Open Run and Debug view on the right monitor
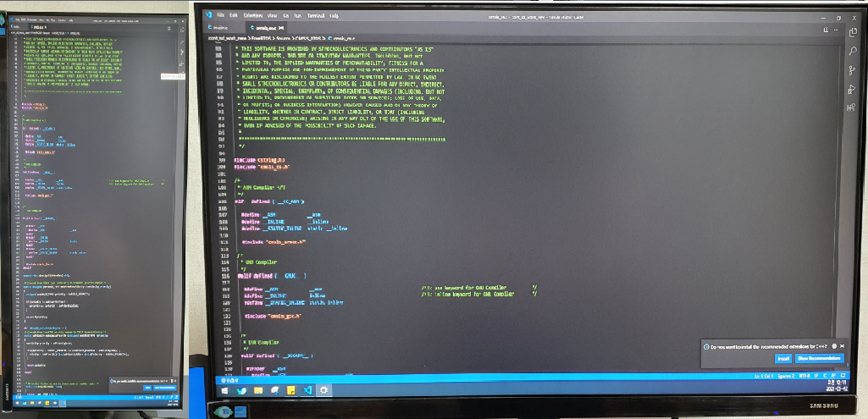The image size is (868, 419). 853,89
